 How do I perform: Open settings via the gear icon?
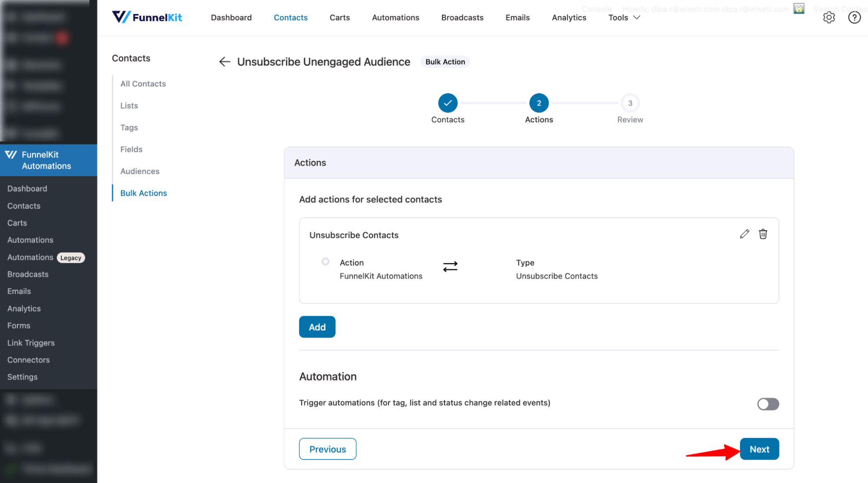829,17
